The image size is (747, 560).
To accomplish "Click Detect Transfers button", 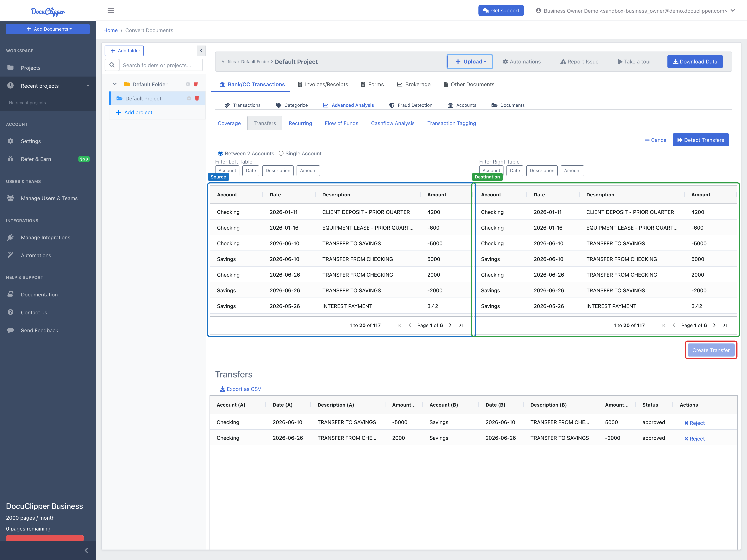I will (x=700, y=140).
